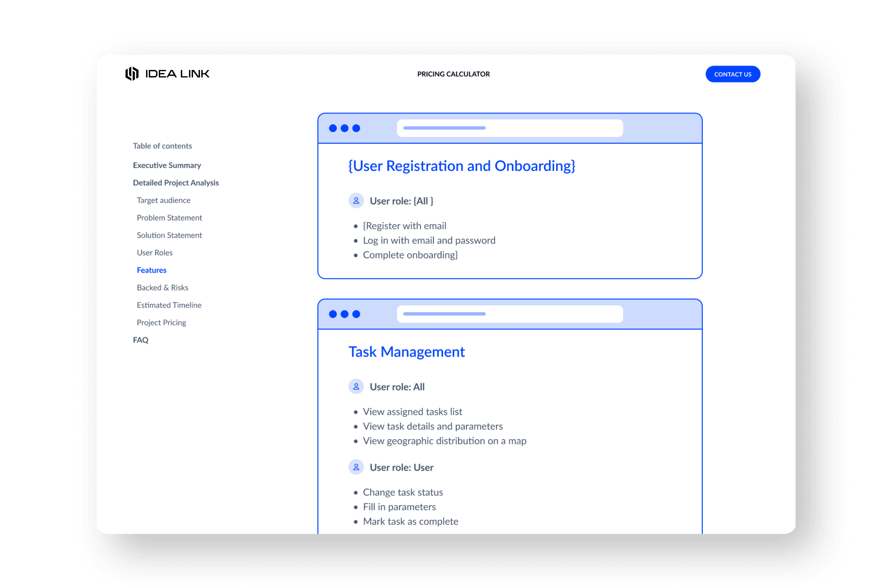Go to the Executive Summary section
The height and width of the screenshot is (588, 893).
click(166, 165)
